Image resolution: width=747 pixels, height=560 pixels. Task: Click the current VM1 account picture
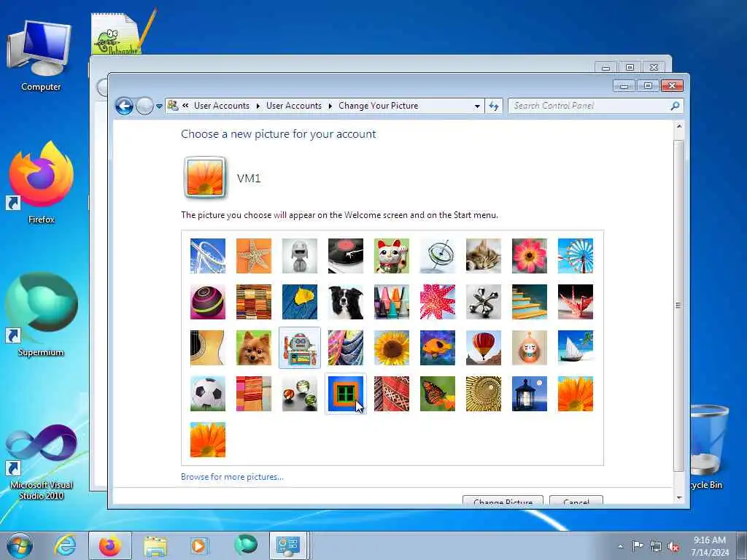(205, 177)
